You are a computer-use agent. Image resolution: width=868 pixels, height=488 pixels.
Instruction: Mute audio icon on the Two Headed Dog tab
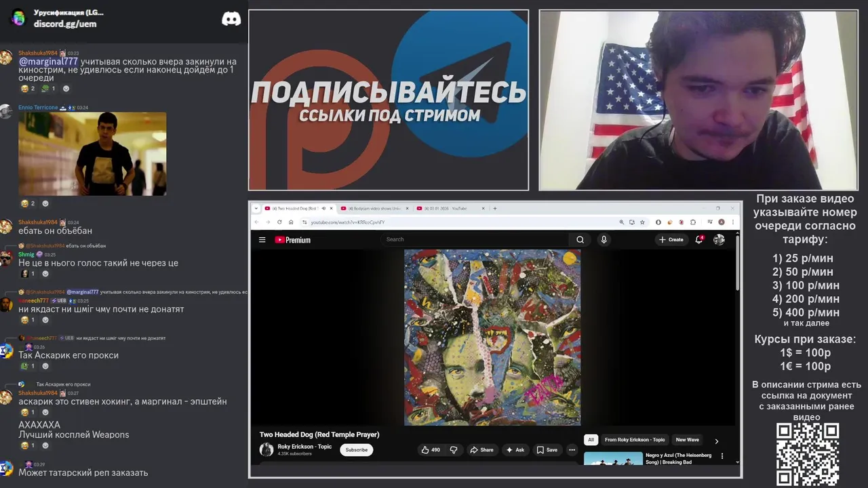[323, 208]
